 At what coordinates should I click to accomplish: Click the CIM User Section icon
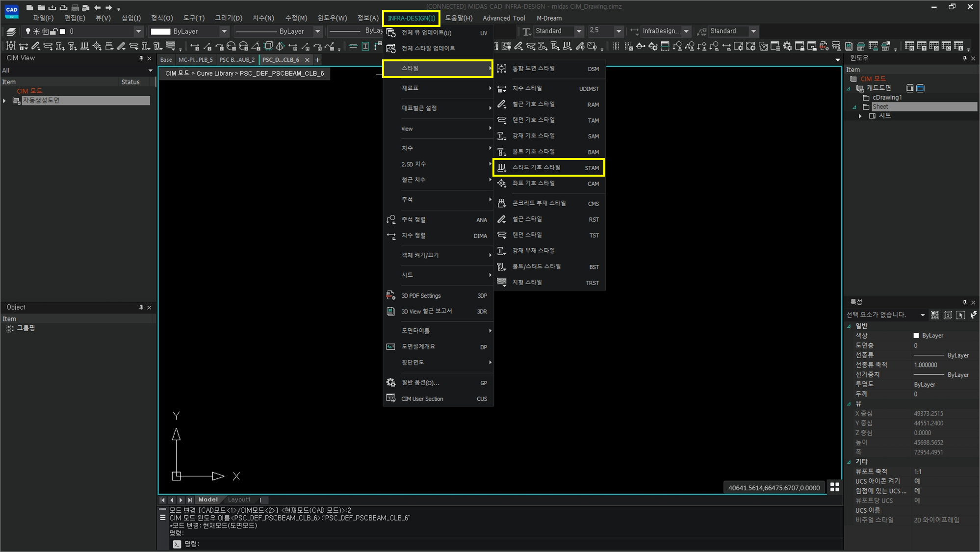click(x=391, y=398)
